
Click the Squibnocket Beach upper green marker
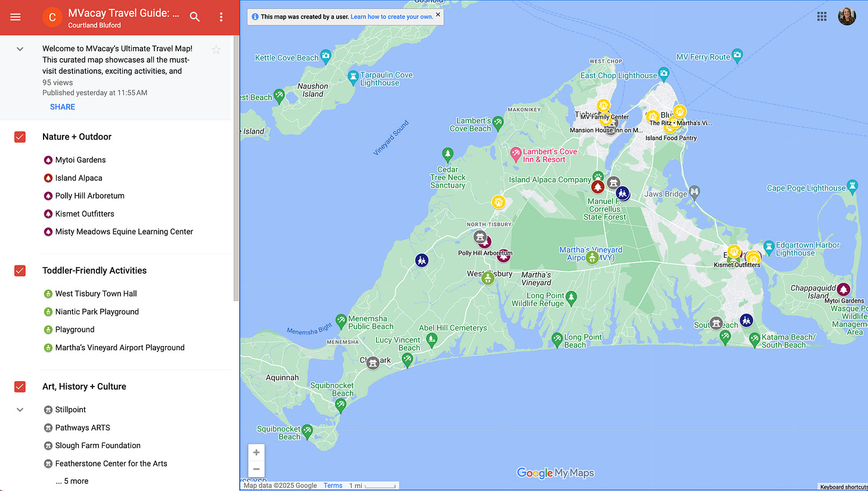340,404
